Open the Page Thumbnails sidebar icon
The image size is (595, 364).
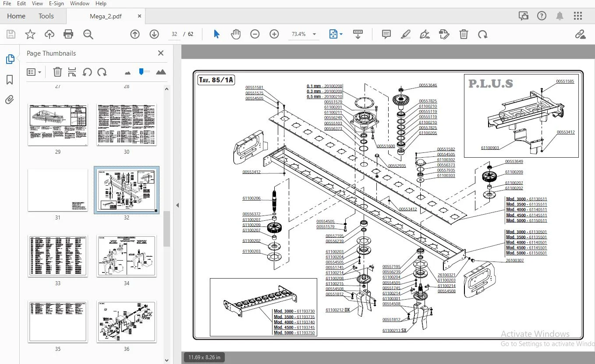click(10, 59)
